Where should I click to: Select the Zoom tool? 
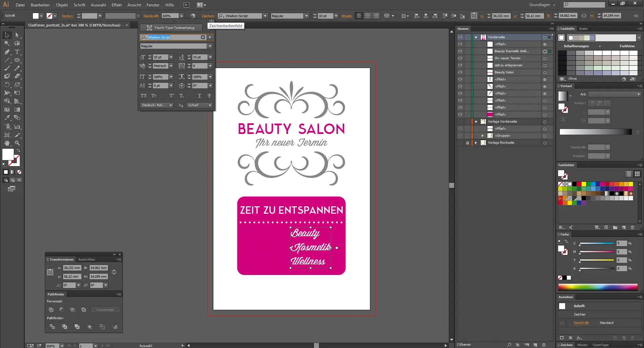pos(17,143)
